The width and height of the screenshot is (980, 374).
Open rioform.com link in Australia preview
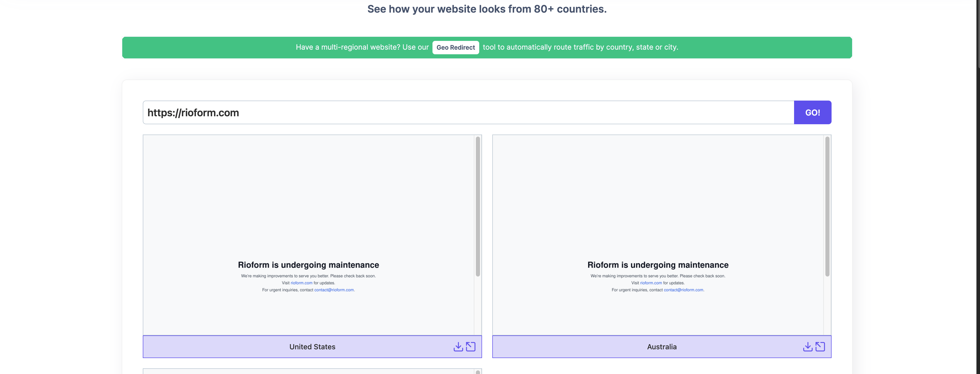(651, 283)
